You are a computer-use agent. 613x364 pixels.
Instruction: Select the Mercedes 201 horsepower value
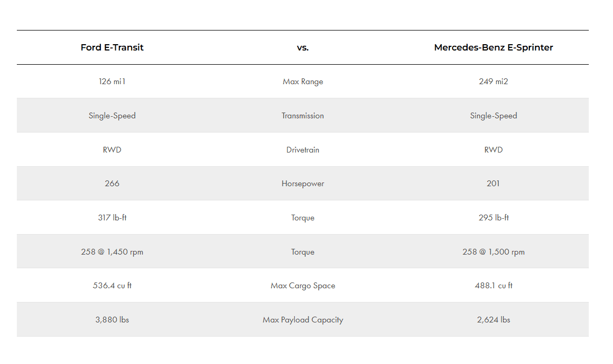[493, 184]
